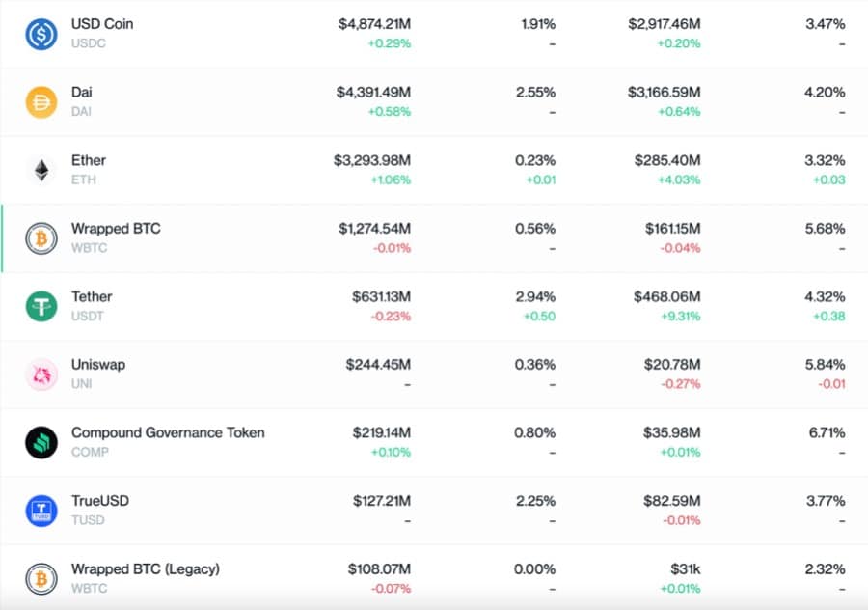Click the USDC ticker symbol label
Viewport: 868px width, 610px height.
coord(90,43)
